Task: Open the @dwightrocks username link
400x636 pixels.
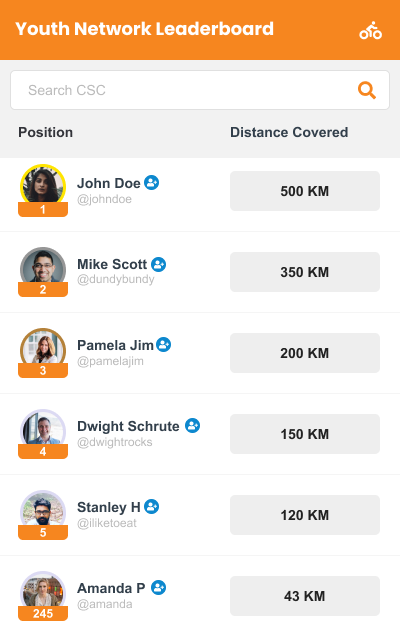Action: click(115, 442)
